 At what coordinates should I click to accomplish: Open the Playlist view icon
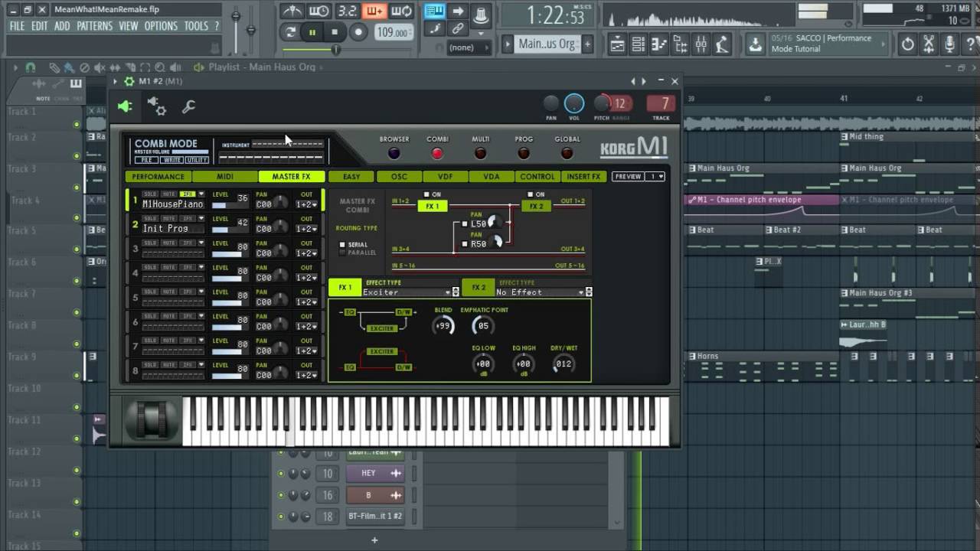coord(616,44)
